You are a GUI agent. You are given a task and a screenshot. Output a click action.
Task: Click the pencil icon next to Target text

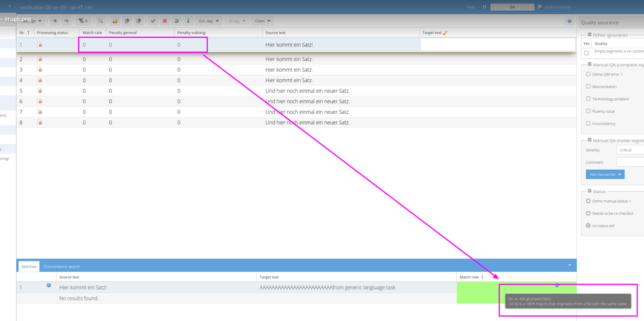pos(445,33)
